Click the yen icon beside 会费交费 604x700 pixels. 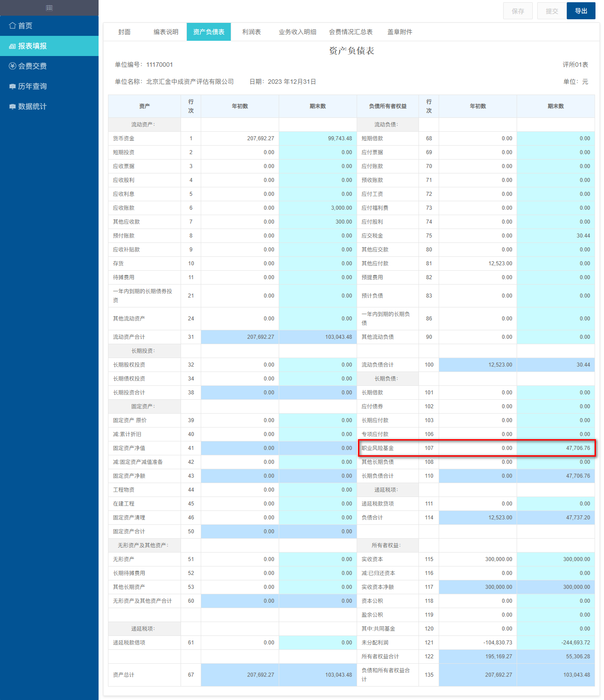pos(13,66)
